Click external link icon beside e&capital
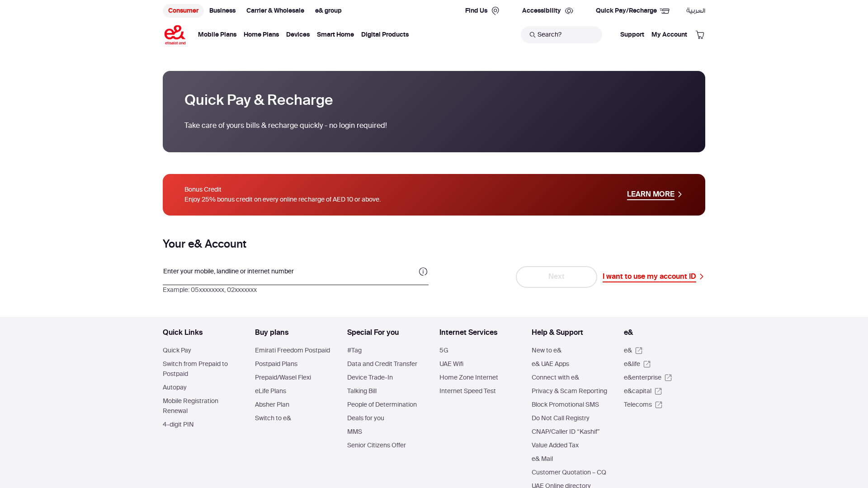This screenshot has height=488, width=868. (658, 391)
